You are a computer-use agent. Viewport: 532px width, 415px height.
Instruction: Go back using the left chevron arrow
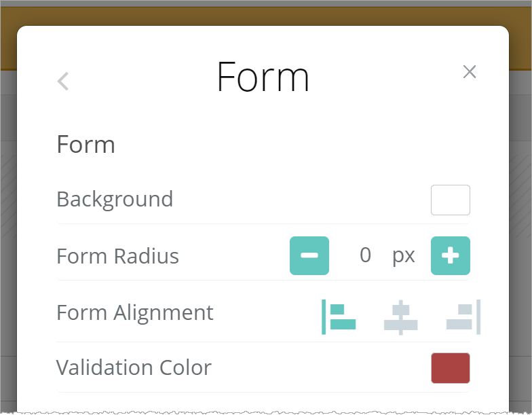click(x=63, y=82)
